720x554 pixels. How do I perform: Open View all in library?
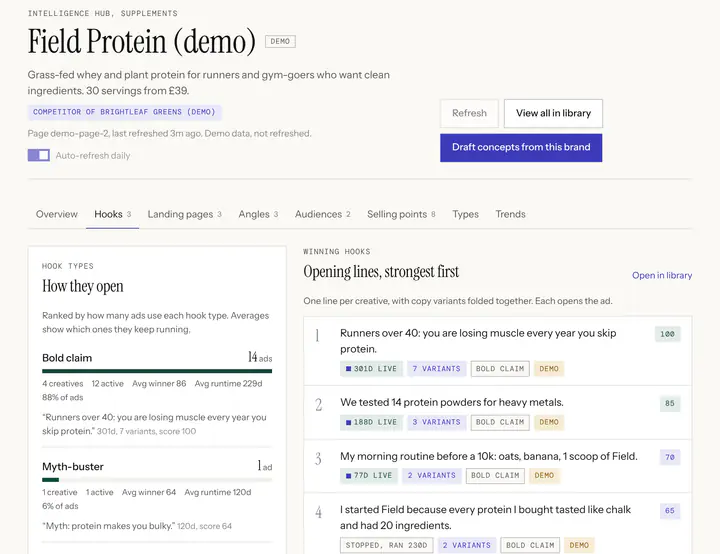[x=553, y=113]
